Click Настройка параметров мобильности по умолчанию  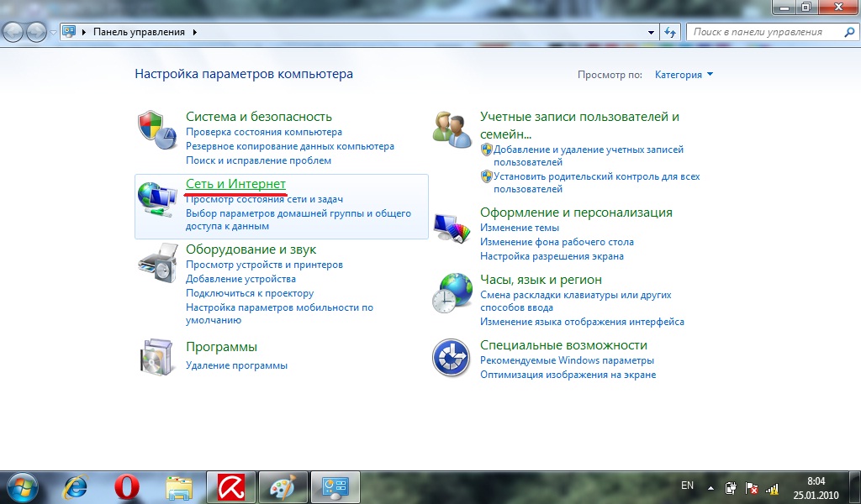click(279, 313)
